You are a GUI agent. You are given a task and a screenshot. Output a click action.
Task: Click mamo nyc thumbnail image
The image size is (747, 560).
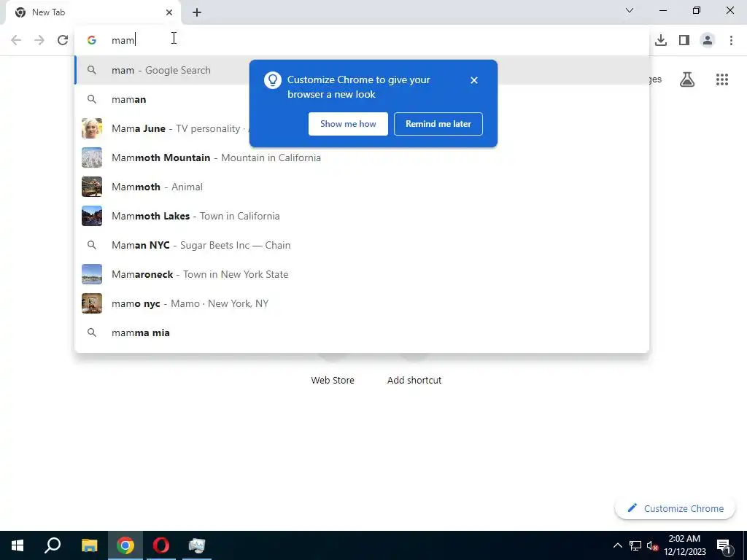[92, 303]
